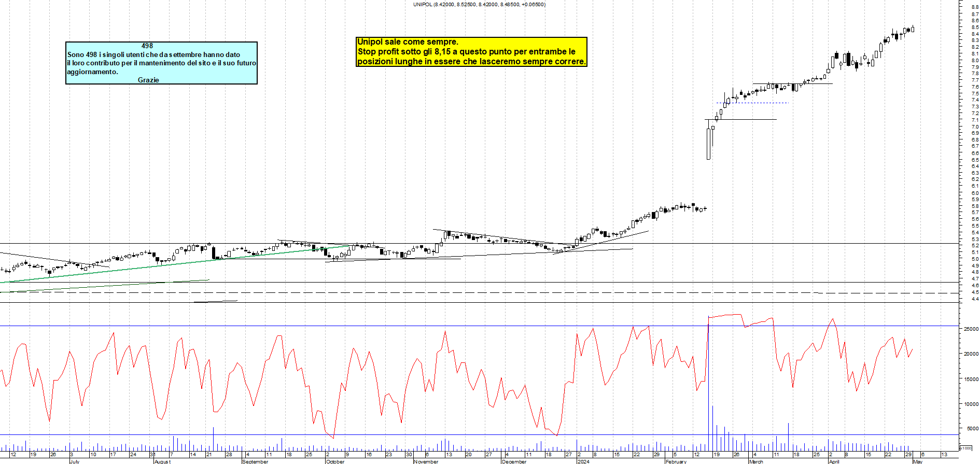This screenshot has width=980, height=464.
Task: Click the 'Stop profit sotto gli 8,15' line
Action: (466, 51)
